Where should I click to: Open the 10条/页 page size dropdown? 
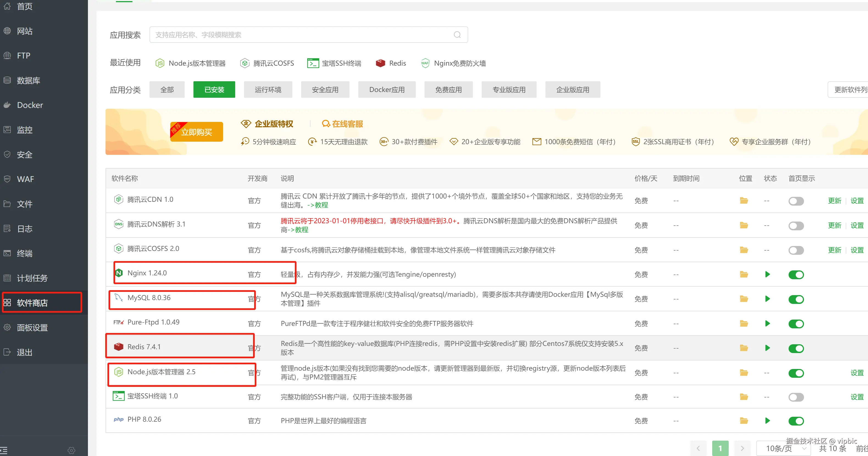pos(784,448)
